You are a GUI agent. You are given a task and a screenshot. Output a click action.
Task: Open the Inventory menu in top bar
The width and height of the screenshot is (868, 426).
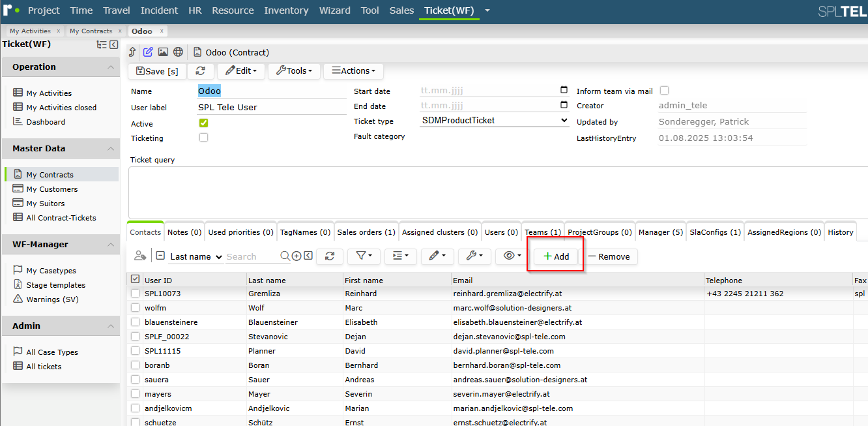[286, 10]
